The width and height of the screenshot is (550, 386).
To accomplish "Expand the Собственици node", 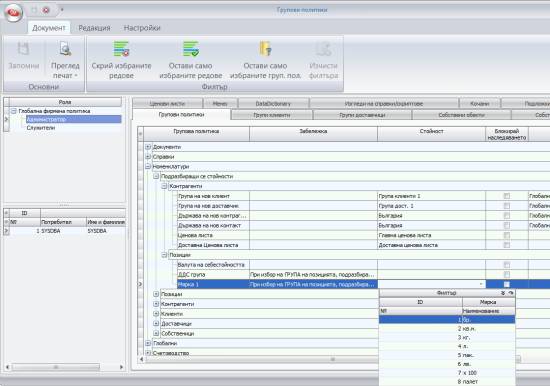I will click(156, 333).
